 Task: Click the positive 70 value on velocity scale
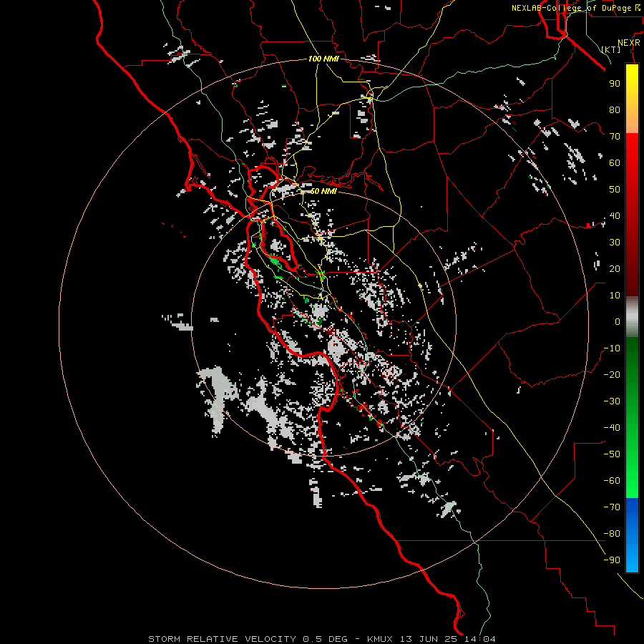pos(615,137)
